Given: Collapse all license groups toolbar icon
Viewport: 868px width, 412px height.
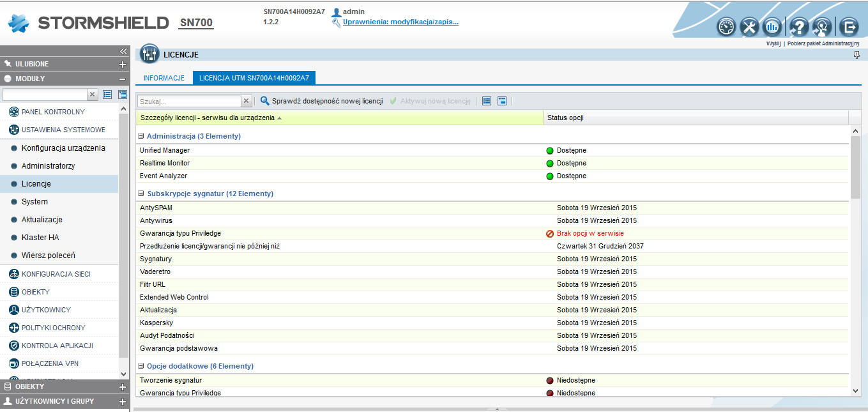Looking at the screenshot, I should [487, 101].
